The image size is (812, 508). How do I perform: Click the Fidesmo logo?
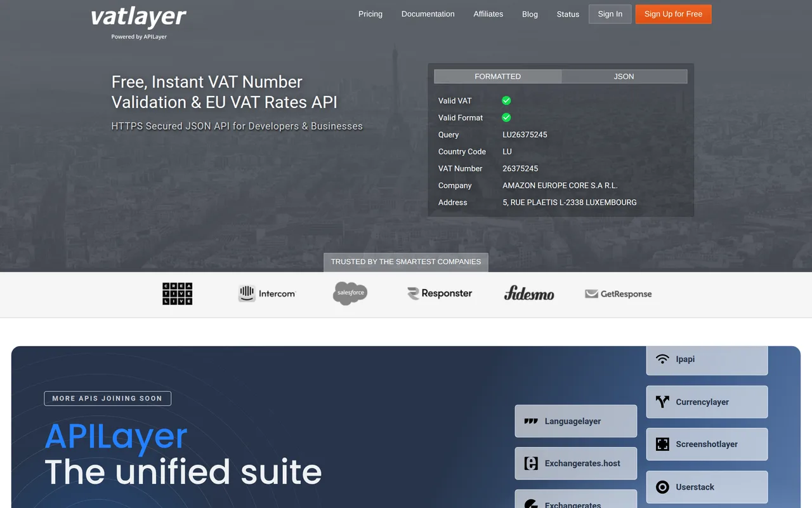(529, 293)
